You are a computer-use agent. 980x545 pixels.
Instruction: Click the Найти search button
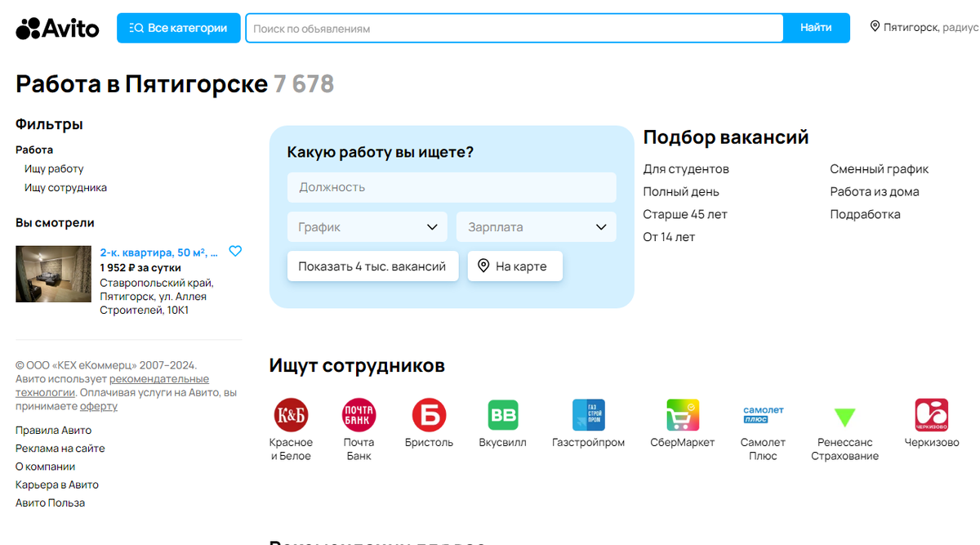(x=816, y=28)
